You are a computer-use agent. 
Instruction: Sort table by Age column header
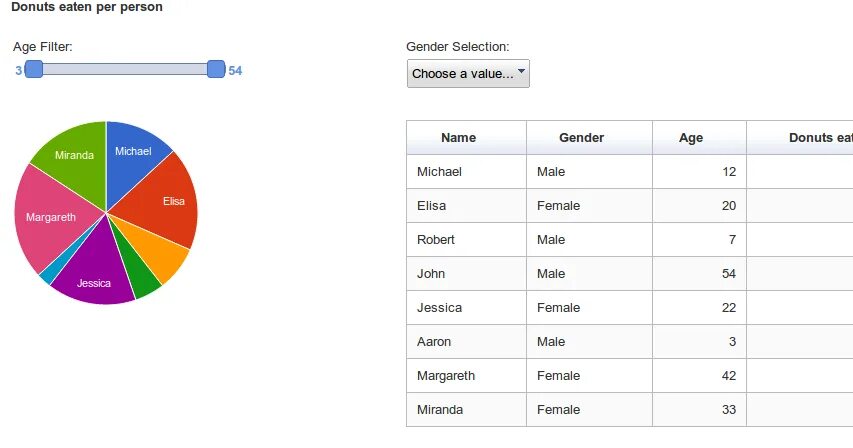click(690, 138)
